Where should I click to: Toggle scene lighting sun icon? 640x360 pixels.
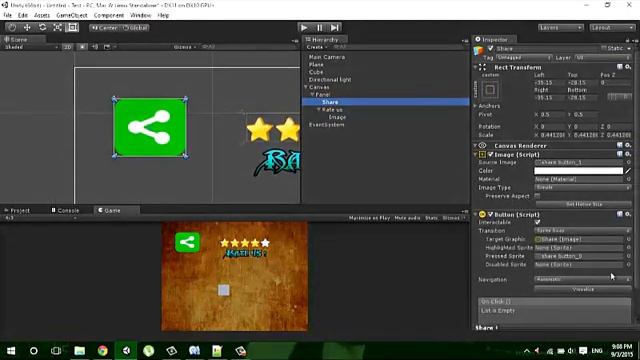coord(82,47)
